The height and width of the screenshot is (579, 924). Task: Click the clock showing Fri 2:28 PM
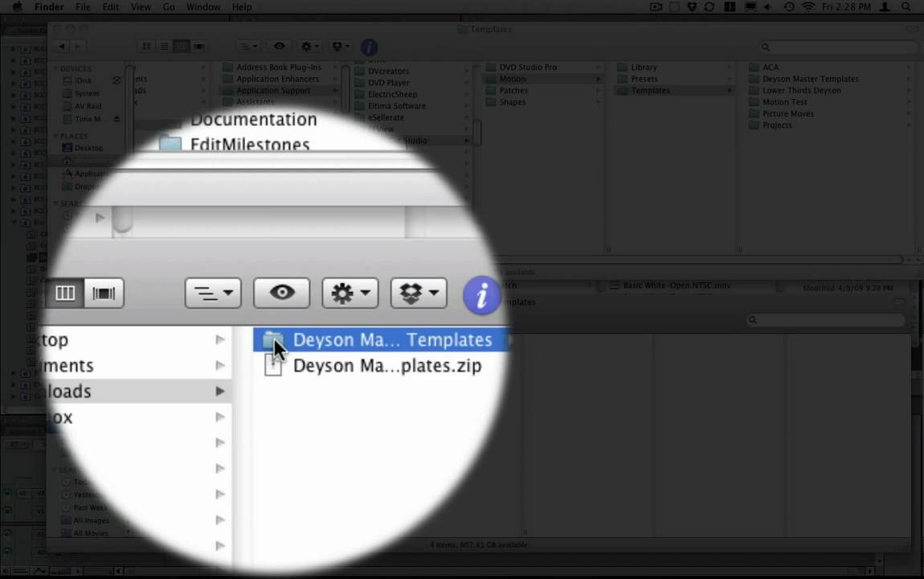point(845,7)
